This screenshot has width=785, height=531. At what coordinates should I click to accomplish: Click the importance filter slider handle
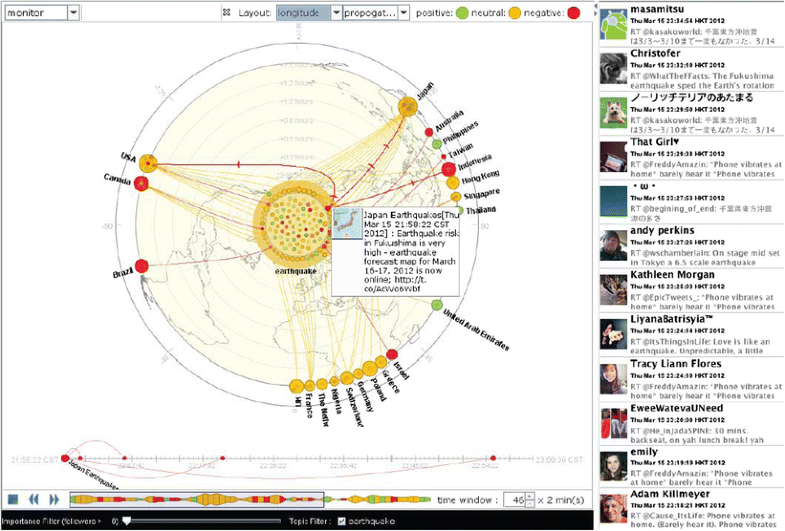(127, 521)
